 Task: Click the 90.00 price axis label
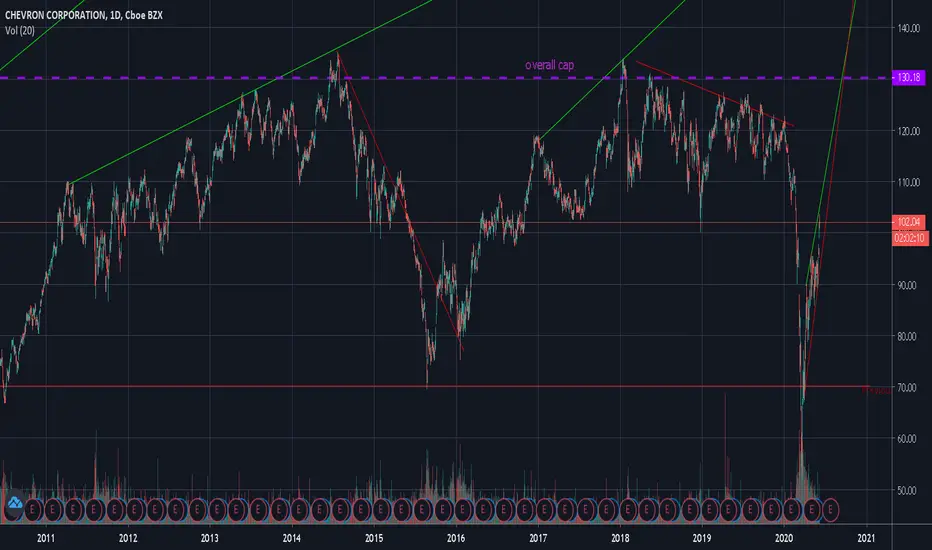pyautogui.click(x=907, y=285)
